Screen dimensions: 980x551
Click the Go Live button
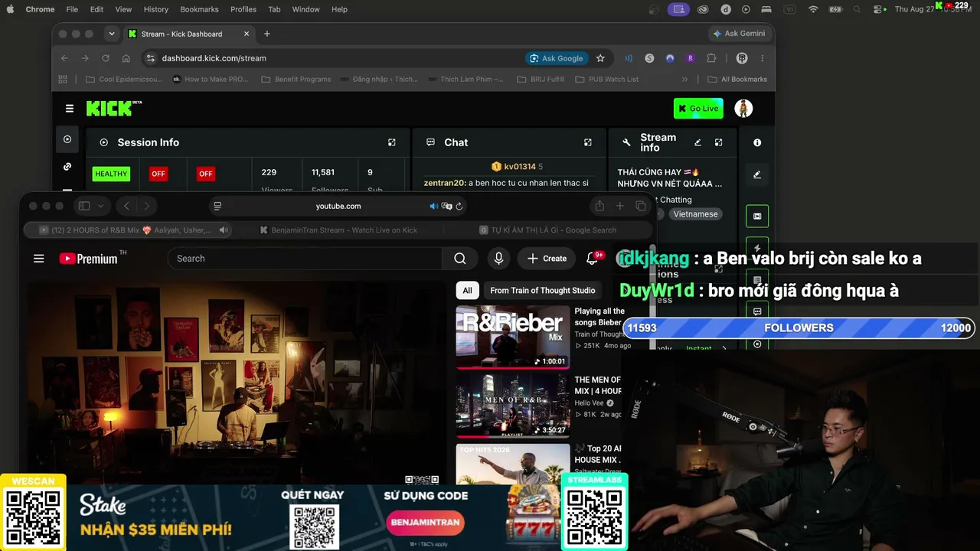(698, 109)
